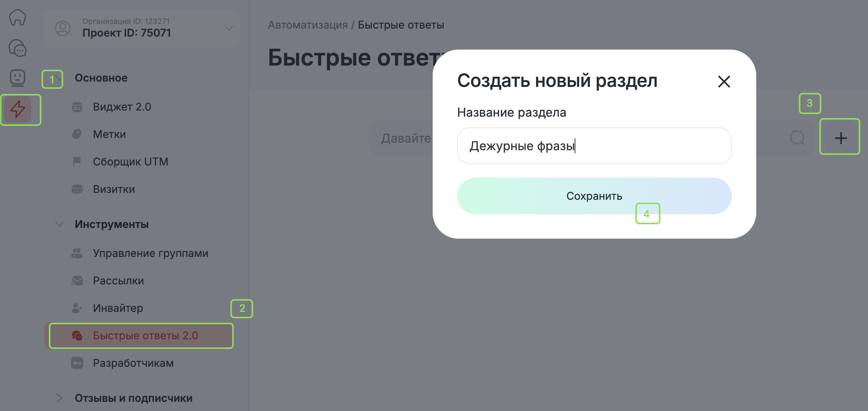Open Визитки in the sidebar
868x411 pixels.
[x=114, y=189]
